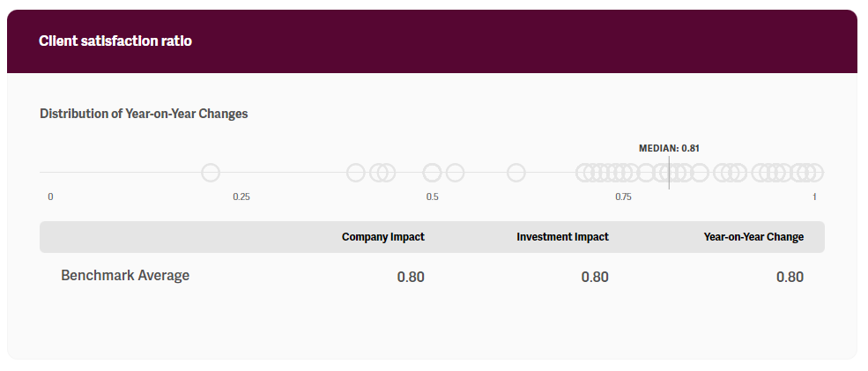
Task: Click the Client satisfaction ratio title
Action: (x=115, y=41)
